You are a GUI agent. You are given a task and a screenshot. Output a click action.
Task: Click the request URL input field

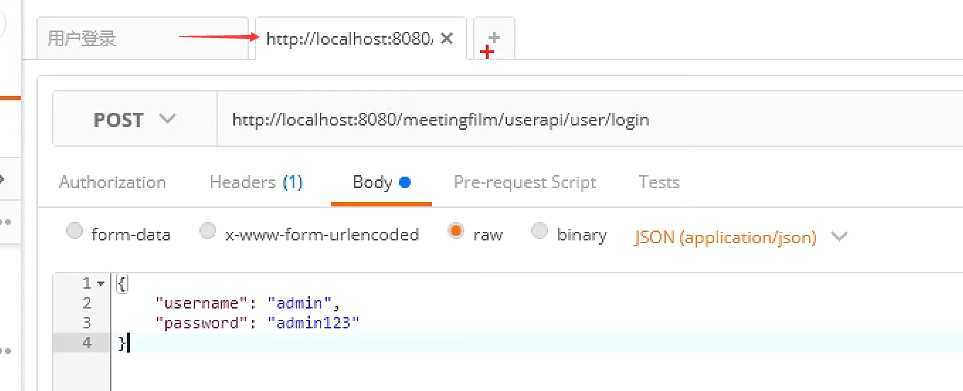pyautogui.click(x=590, y=119)
